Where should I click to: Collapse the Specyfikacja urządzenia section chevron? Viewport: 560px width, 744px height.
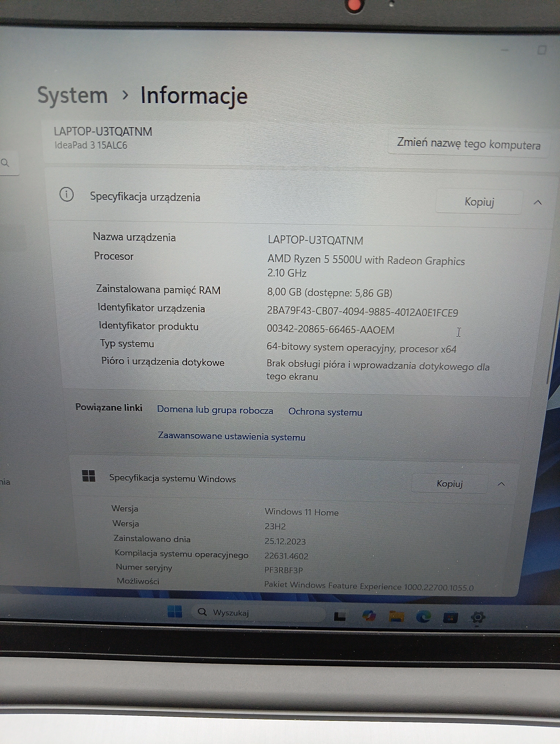[x=537, y=202]
